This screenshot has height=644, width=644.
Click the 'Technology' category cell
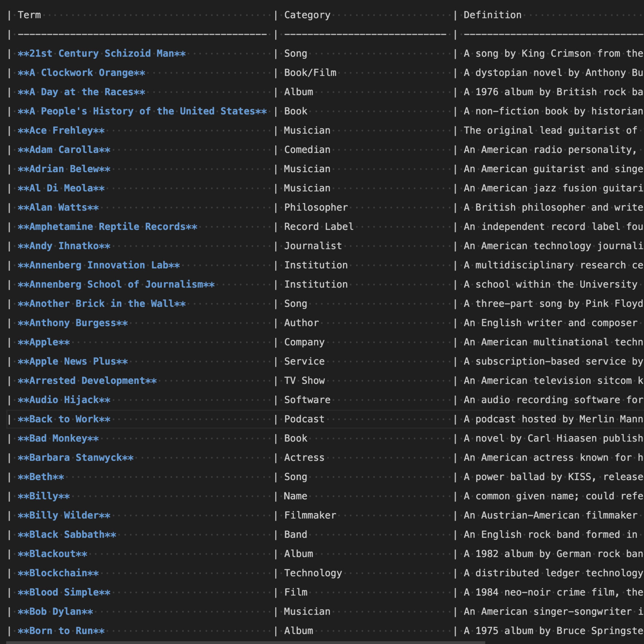click(x=313, y=573)
